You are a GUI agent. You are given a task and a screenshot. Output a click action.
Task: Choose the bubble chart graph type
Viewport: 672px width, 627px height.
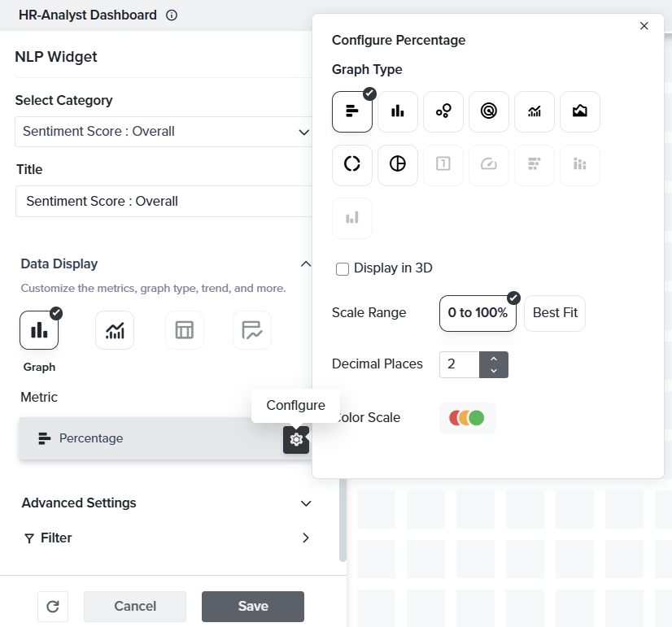pos(443,111)
